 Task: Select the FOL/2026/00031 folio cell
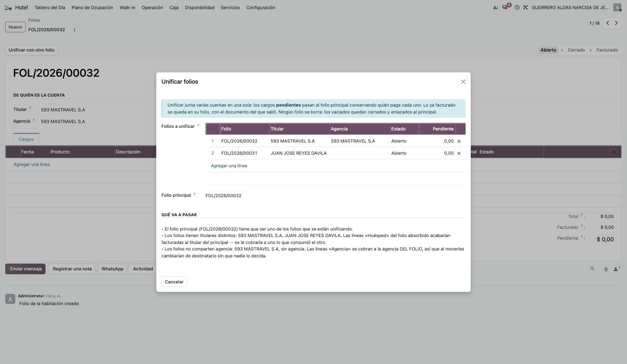pos(239,153)
